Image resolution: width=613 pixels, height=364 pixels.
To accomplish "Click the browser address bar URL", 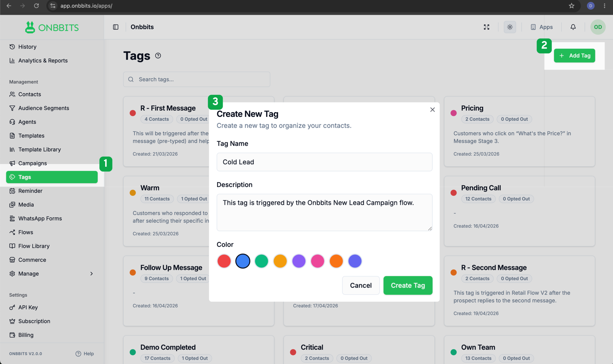I will coord(86,6).
